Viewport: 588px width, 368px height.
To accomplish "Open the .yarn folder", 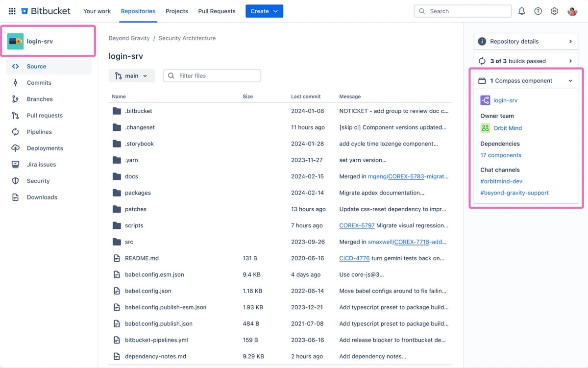I will tap(131, 160).
